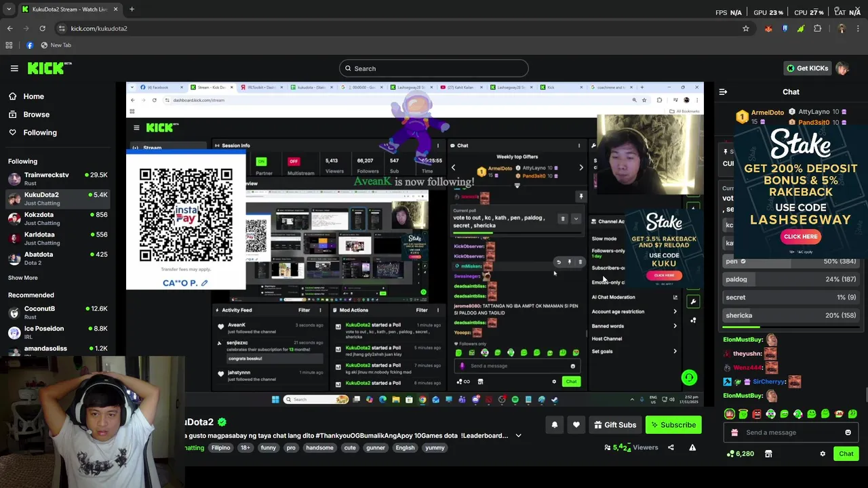The image size is (868, 488).
Task: Open the Activity Feed Filter in streamed dashboard
Action: click(304, 310)
